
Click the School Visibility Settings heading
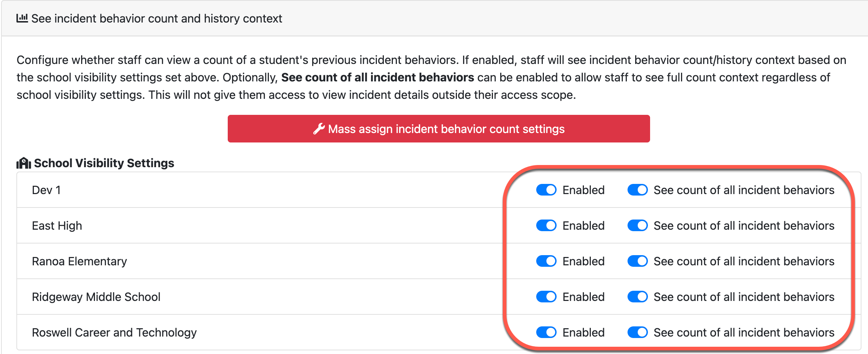tap(104, 163)
